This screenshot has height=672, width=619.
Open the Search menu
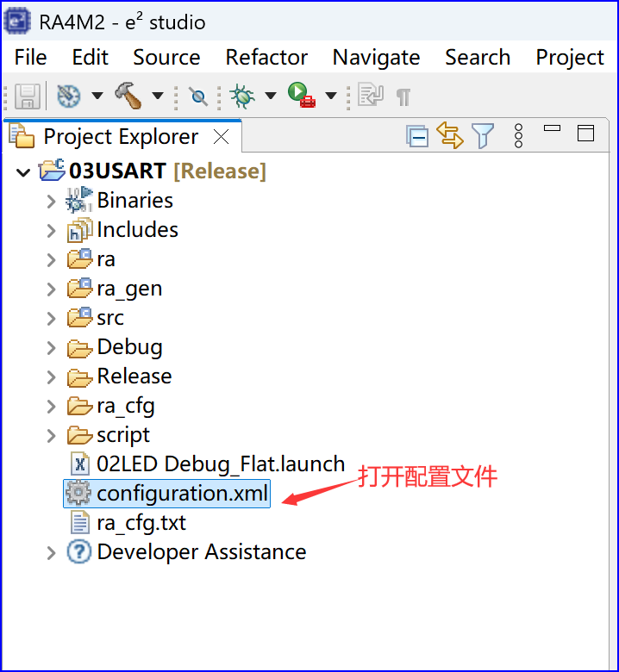point(478,58)
